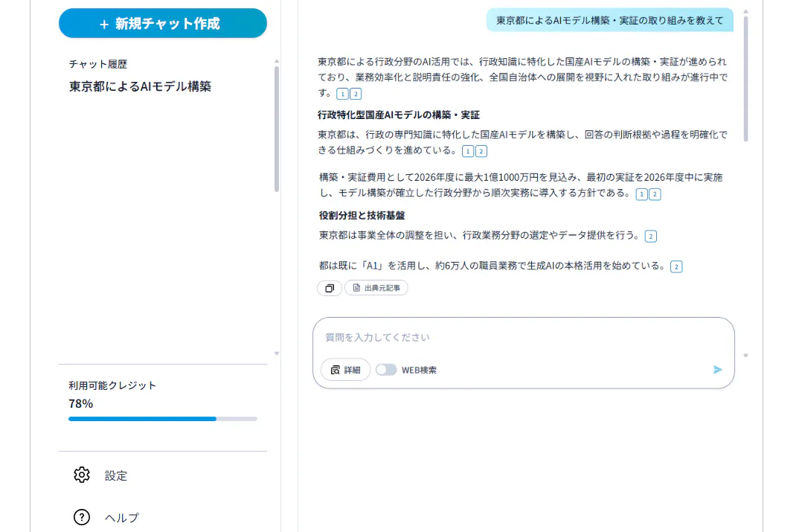The image size is (799, 532).
Task: Open the settings gear icon
Action: tap(82, 475)
